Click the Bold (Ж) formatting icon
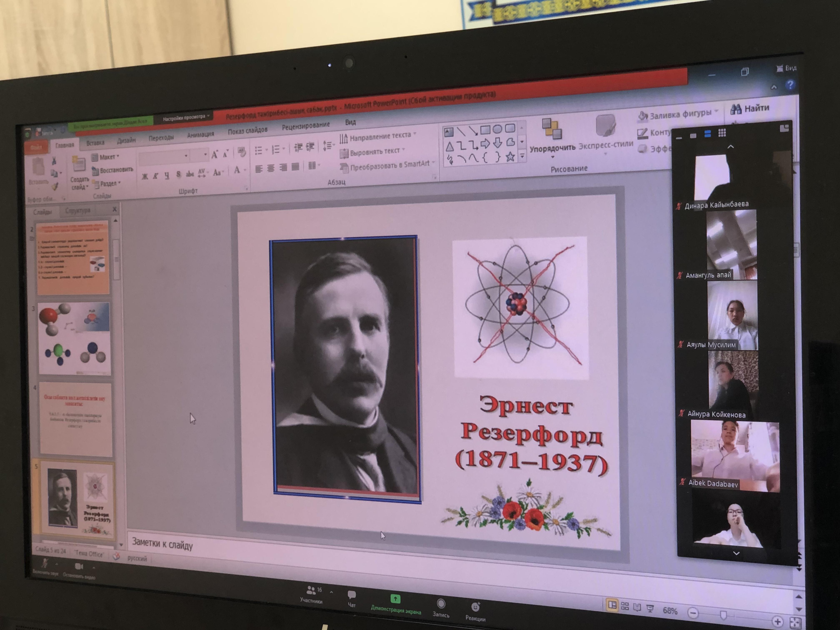This screenshot has width=840, height=630. coord(145,177)
